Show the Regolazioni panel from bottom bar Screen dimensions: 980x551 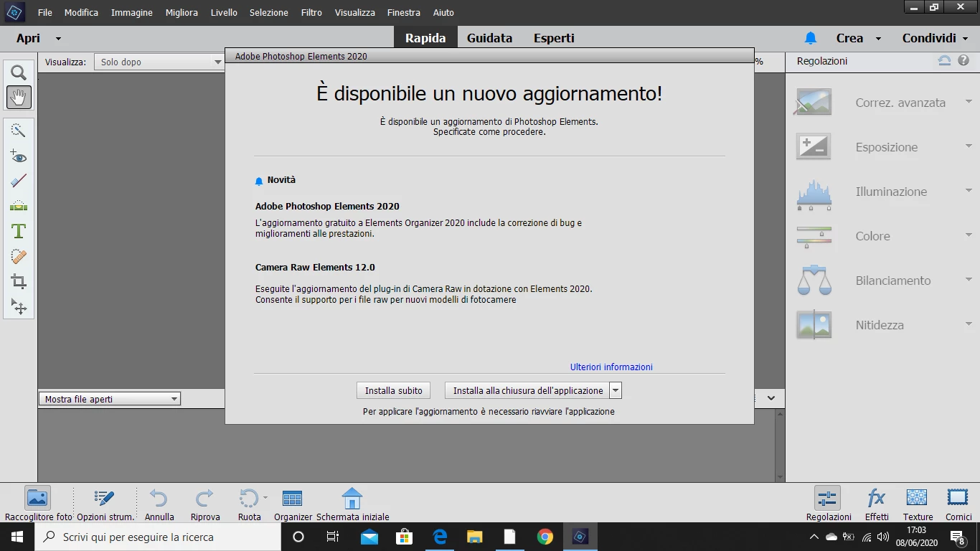tap(828, 504)
